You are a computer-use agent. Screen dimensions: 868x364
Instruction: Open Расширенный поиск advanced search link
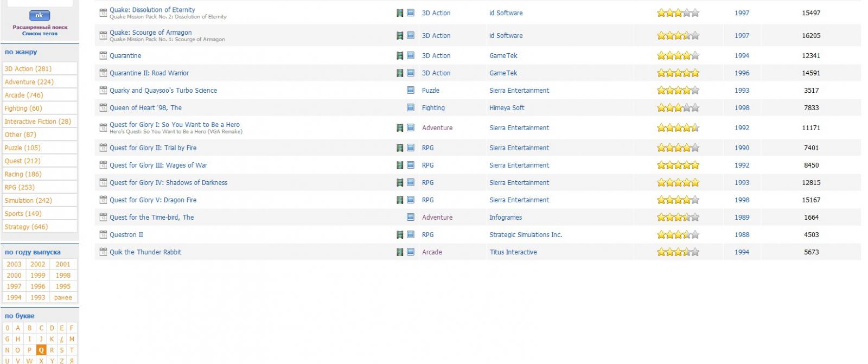click(x=40, y=27)
